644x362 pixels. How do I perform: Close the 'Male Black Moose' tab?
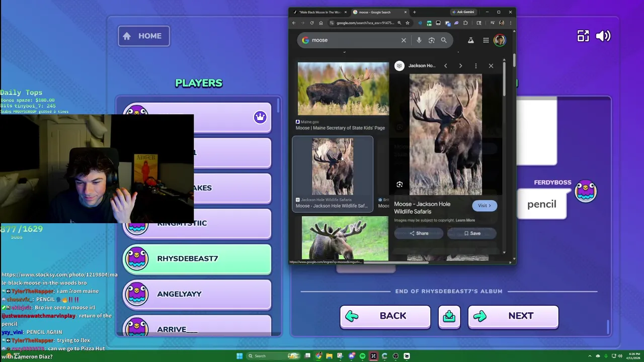pyautogui.click(x=346, y=12)
